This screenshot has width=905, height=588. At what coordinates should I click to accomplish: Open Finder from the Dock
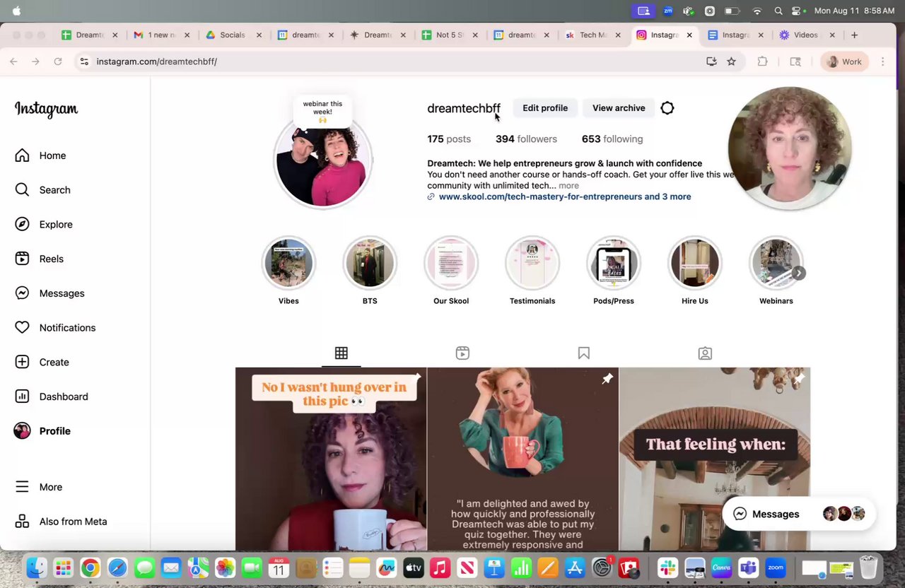[37, 568]
